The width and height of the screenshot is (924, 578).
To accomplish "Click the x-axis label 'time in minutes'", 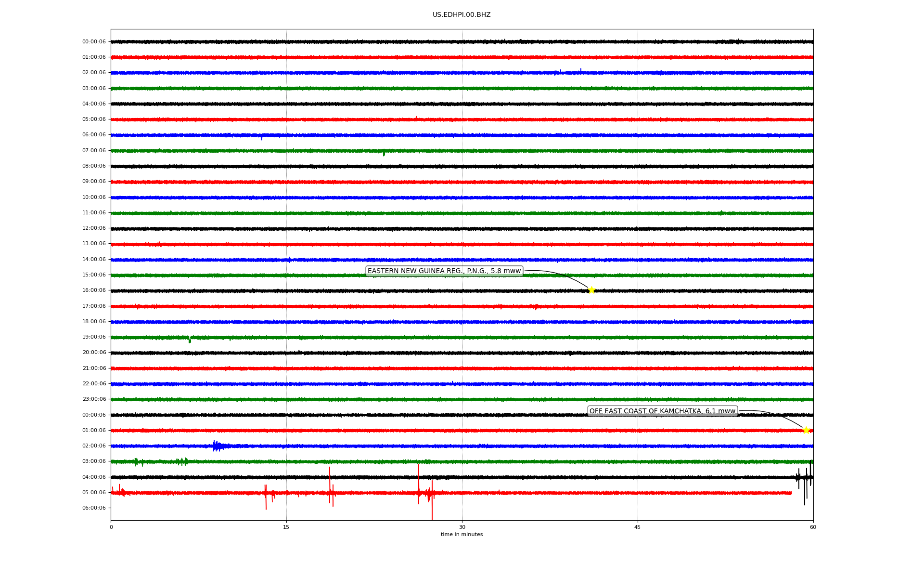I will tap(462, 535).
